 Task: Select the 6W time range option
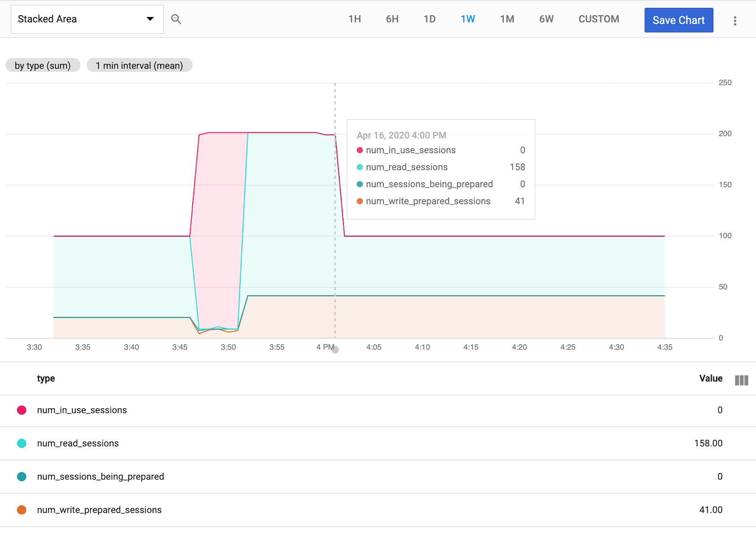coord(546,19)
